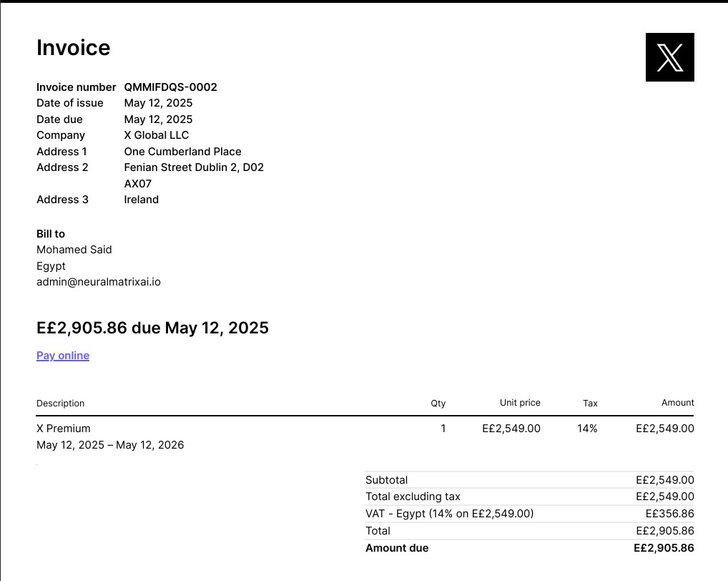The image size is (728, 581).
Task: Click the Company label
Action: point(61,135)
